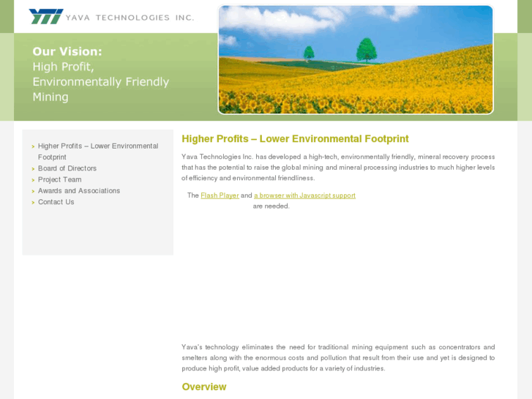
Task: Go to the Project Team page
Action: tap(60, 179)
